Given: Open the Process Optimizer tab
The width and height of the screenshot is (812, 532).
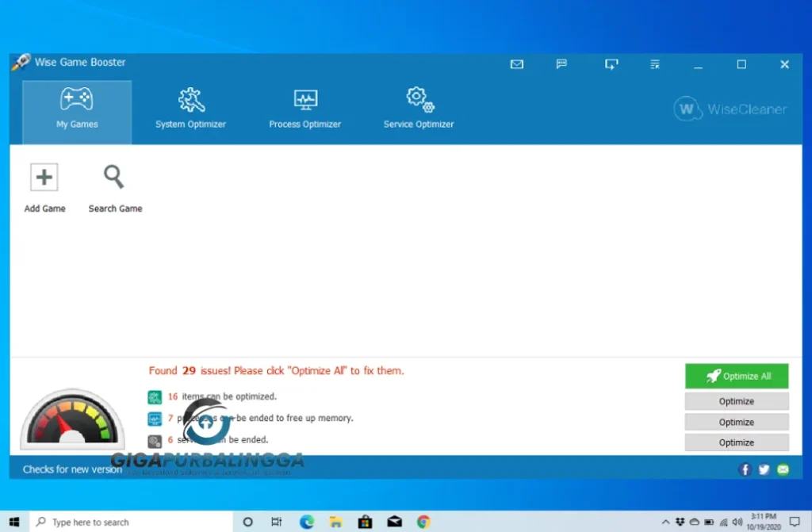Looking at the screenshot, I should [304, 109].
